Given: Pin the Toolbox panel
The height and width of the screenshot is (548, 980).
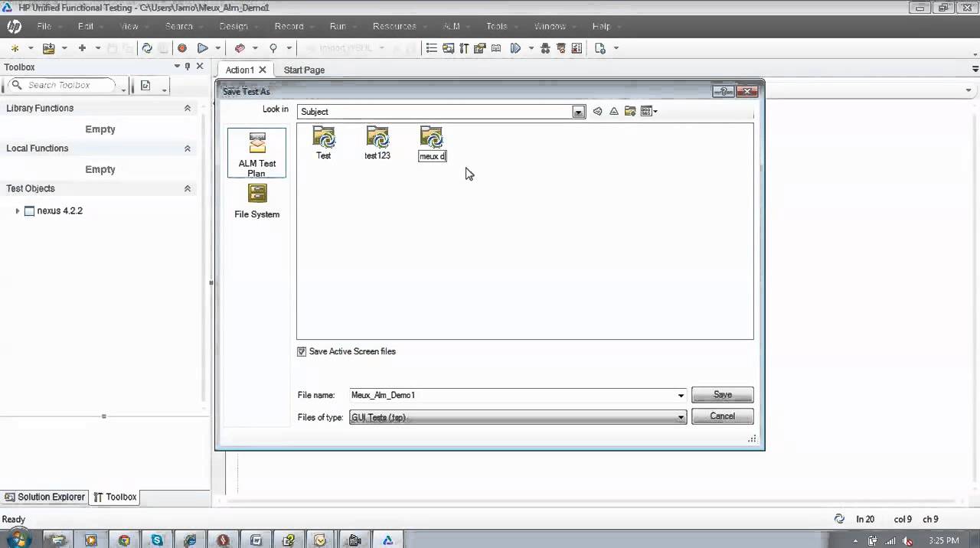Looking at the screenshot, I should (188, 67).
